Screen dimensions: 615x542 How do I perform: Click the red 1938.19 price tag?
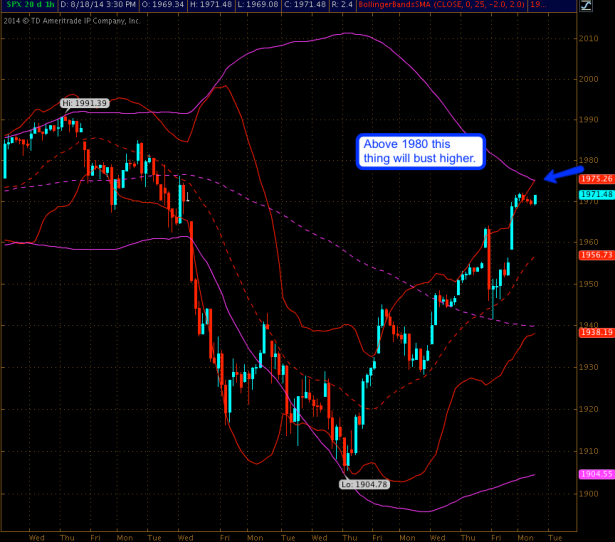coord(595,333)
